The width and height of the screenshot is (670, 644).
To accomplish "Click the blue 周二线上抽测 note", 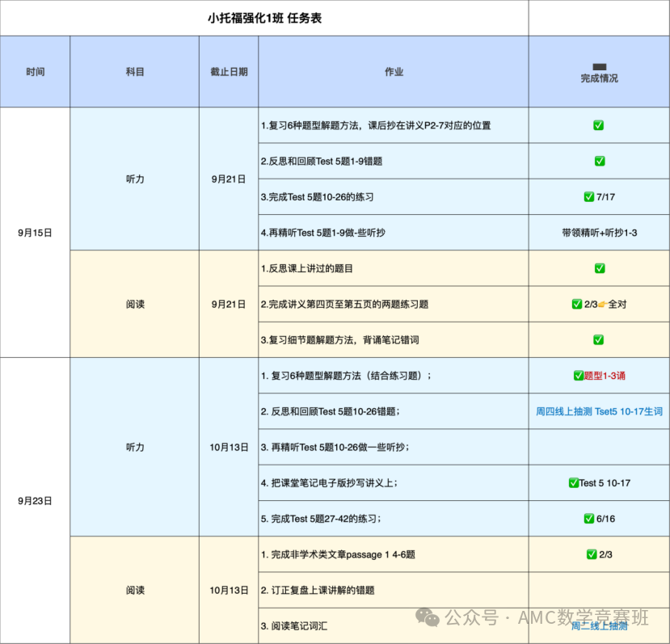I will [599, 625].
